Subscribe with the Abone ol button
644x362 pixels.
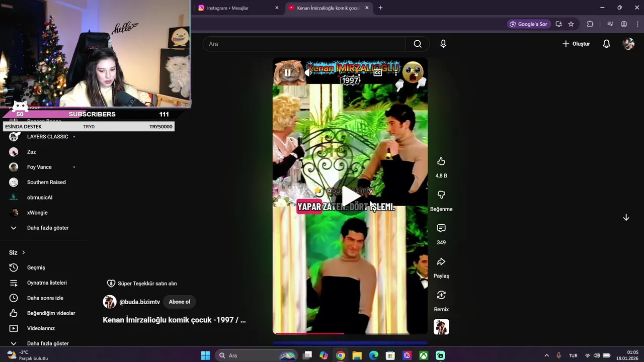click(180, 302)
